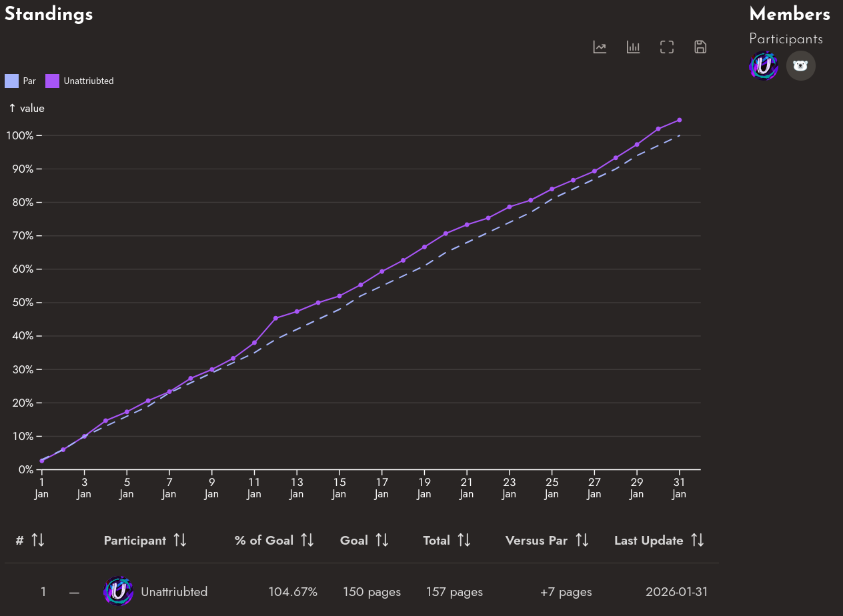Viewport: 843px width, 616px height.
Task: Click the first 1 Jan data point
Action: 42,461
